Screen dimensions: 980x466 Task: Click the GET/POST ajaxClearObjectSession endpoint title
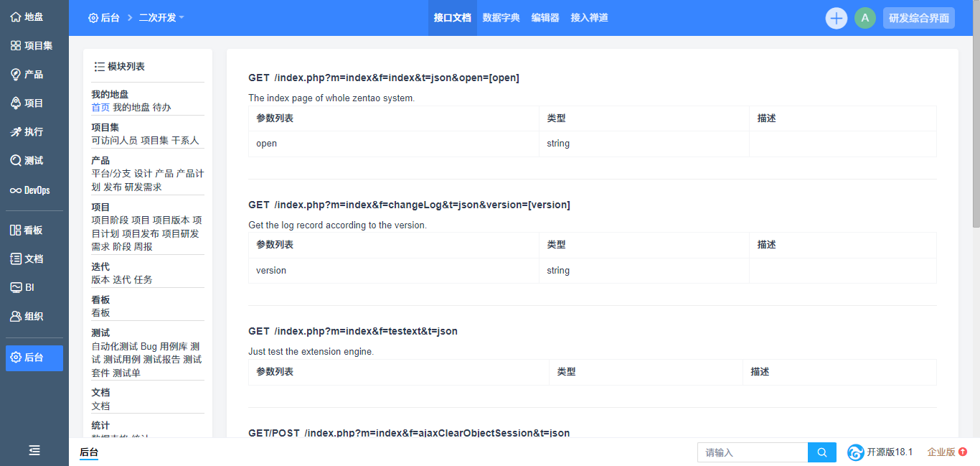409,433
